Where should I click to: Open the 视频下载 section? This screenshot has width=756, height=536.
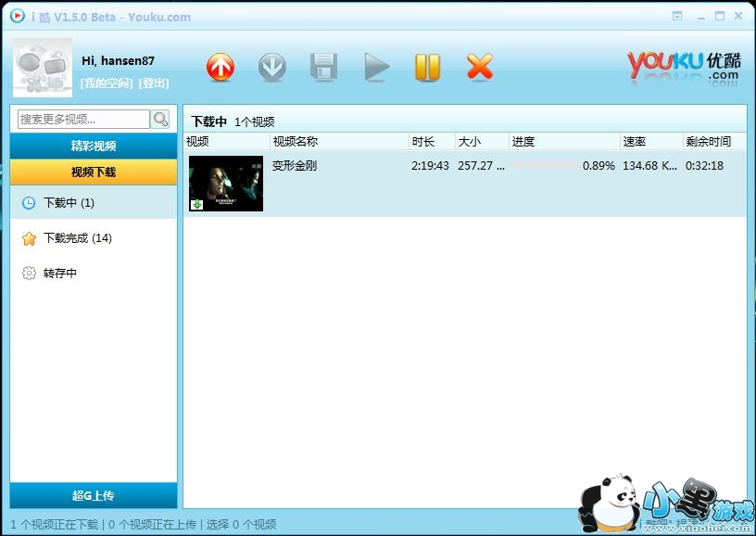pos(94,172)
